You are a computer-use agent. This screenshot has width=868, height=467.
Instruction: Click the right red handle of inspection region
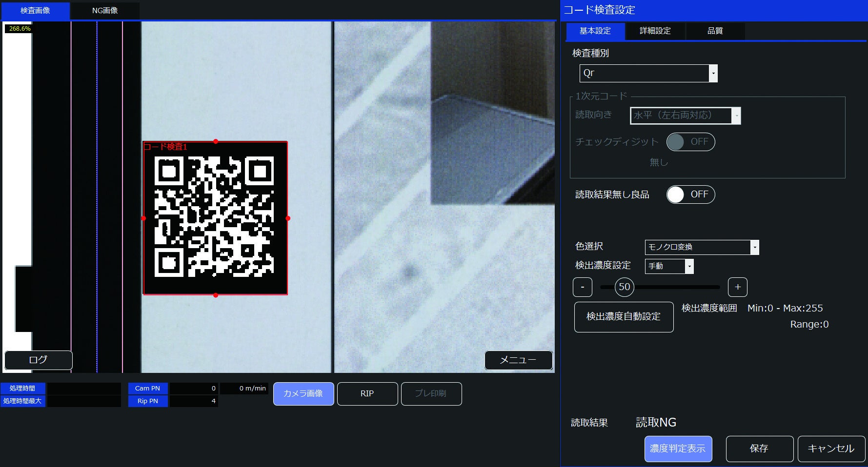(288, 218)
